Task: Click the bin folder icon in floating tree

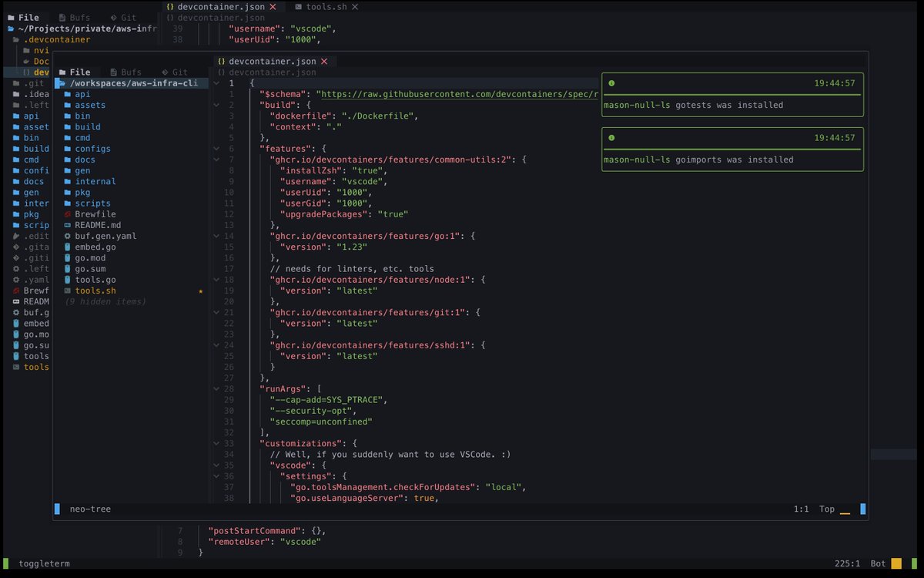Action: (x=68, y=116)
